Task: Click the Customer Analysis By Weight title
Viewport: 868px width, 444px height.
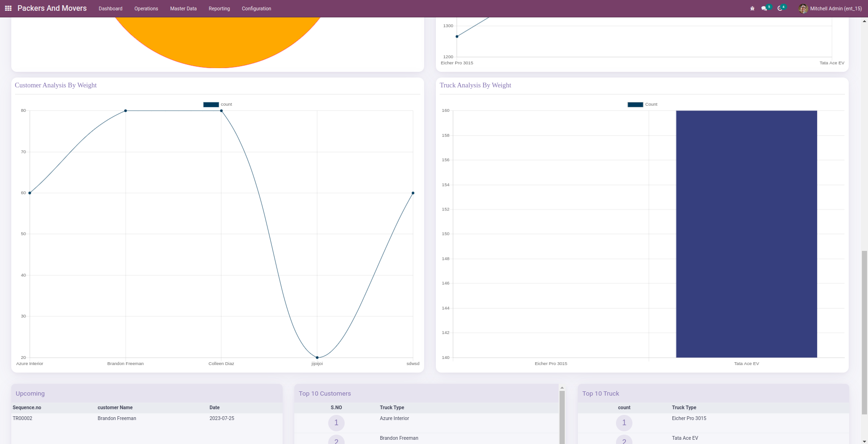Action: (x=55, y=85)
